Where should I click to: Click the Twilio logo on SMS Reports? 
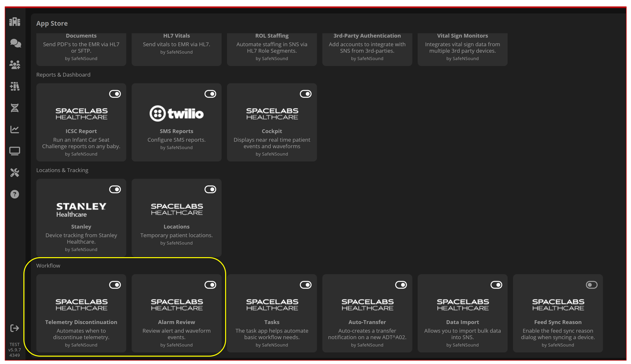[x=176, y=114]
